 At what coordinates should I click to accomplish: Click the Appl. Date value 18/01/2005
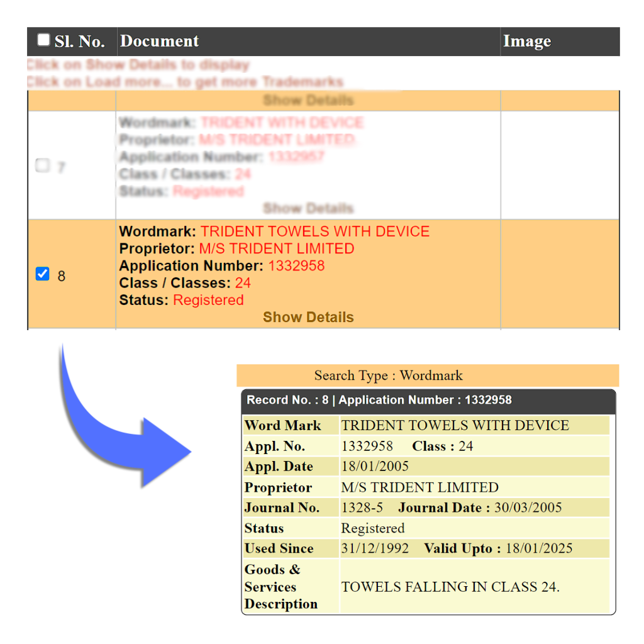(375, 467)
